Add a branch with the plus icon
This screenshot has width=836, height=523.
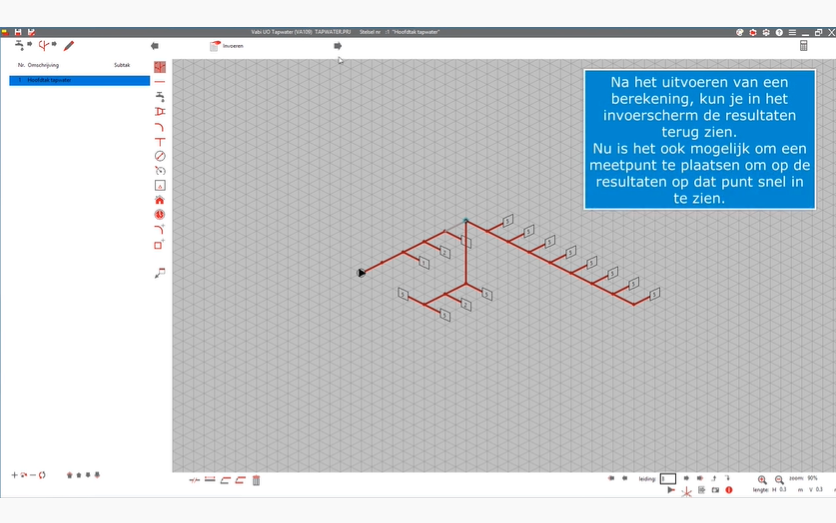tap(14, 475)
